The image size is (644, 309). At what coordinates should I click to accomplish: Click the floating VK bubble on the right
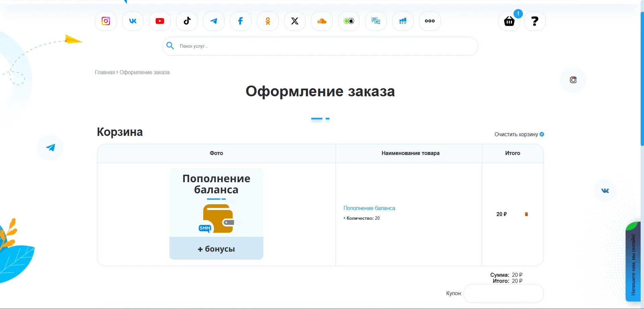pos(605,191)
